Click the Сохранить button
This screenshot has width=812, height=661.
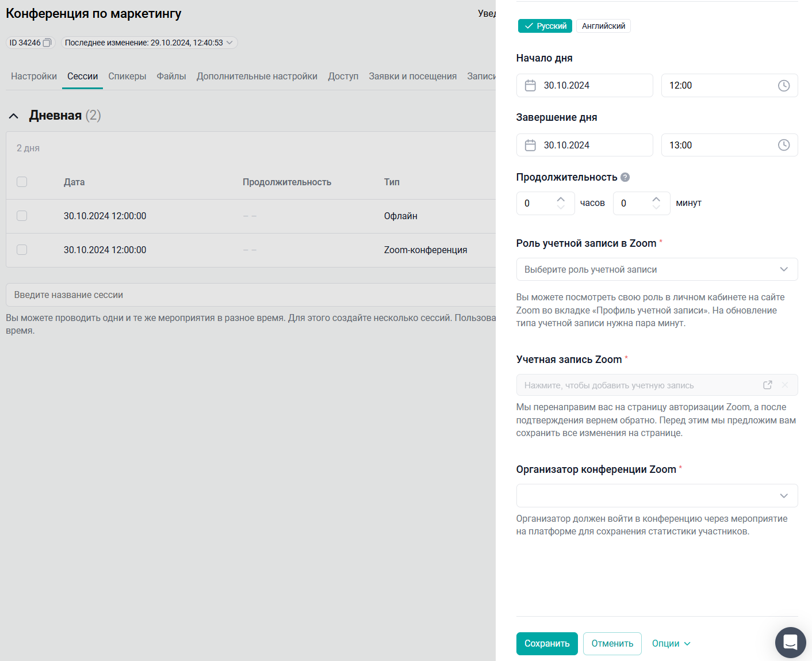point(546,643)
